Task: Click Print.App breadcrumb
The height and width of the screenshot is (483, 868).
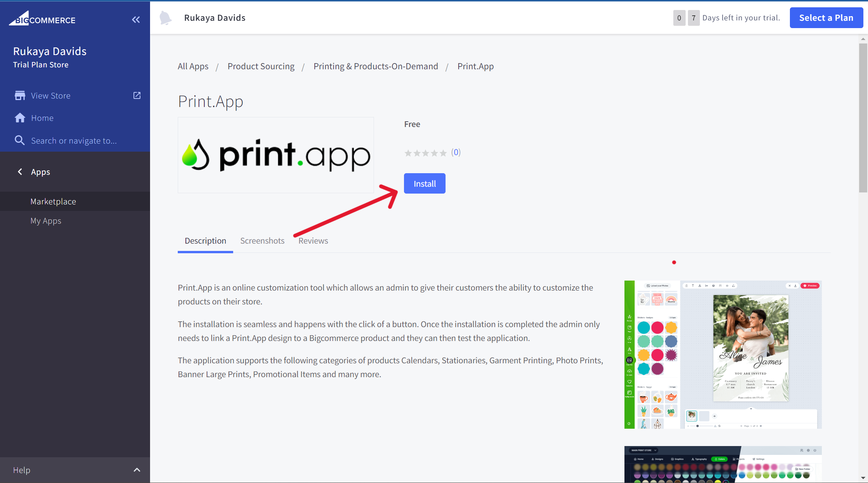Action: click(x=475, y=66)
